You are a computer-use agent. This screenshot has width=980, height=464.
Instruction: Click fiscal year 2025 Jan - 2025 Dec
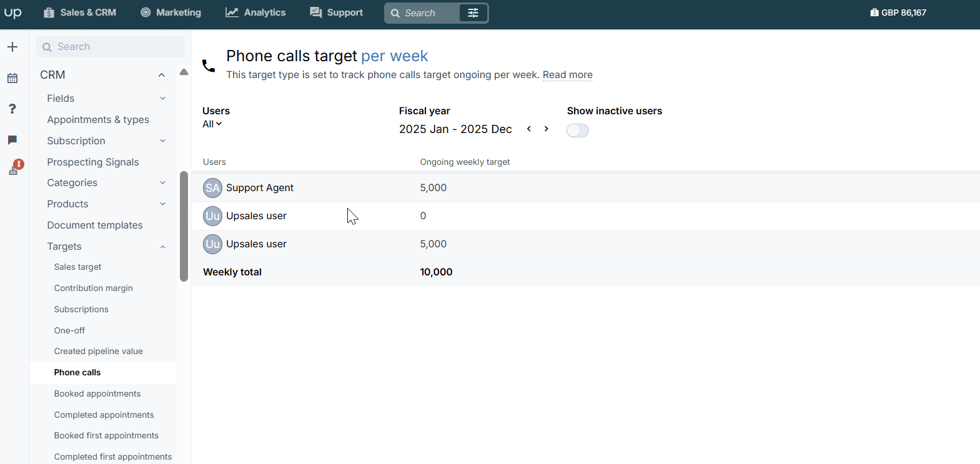[455, 129]
